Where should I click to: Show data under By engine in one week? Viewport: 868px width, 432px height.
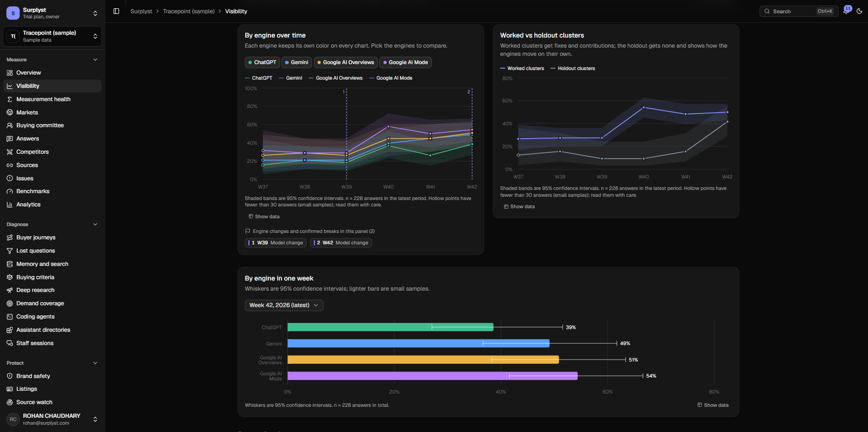click(713, 405)
